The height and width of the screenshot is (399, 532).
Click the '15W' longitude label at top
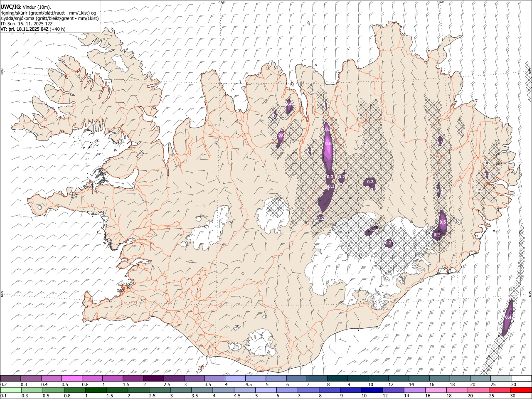click(440, 2)
